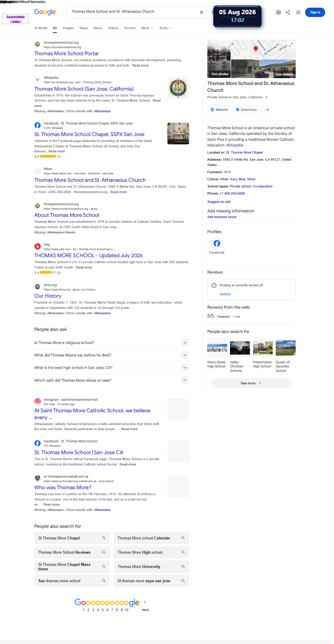
Task: Click the share icon in header
Action: [x=288, y=12]
